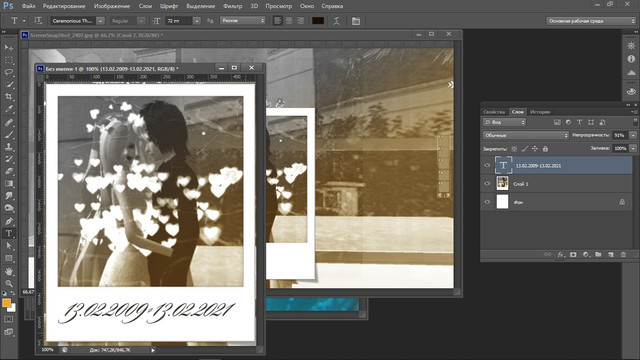Image resolution: width=640 pixels, height=360 pixels.
Task: Select the Brush tool
Action: pos(9,134)
